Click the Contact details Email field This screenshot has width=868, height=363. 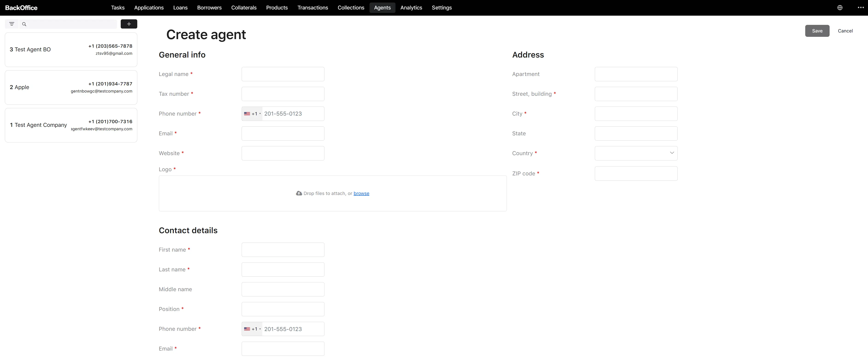click(x=283, y=348)
